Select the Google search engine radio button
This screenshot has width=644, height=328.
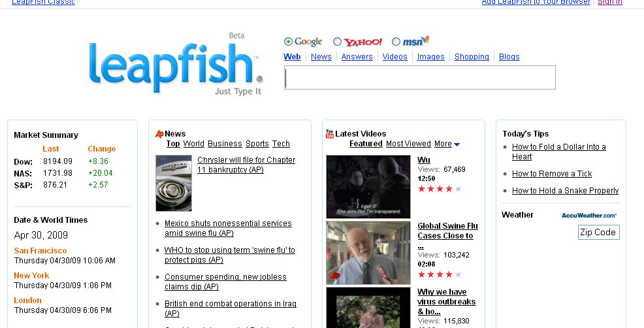[x=289, y=42]
